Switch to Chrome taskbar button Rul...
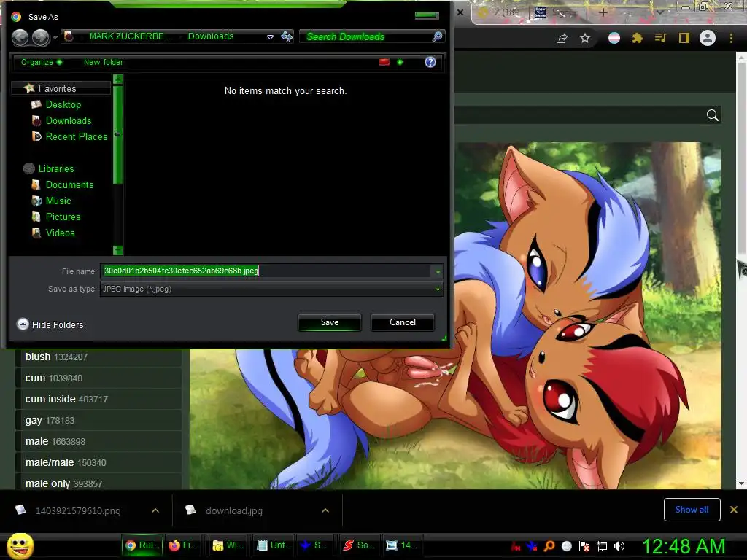The width and height of the screenshot is (747, 560). click(x=142, y=545)
